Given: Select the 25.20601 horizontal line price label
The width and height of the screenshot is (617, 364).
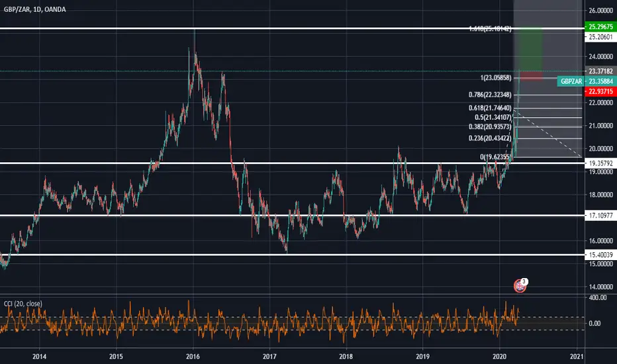Looking at the screenshot, I should click(x=600, y=37).
